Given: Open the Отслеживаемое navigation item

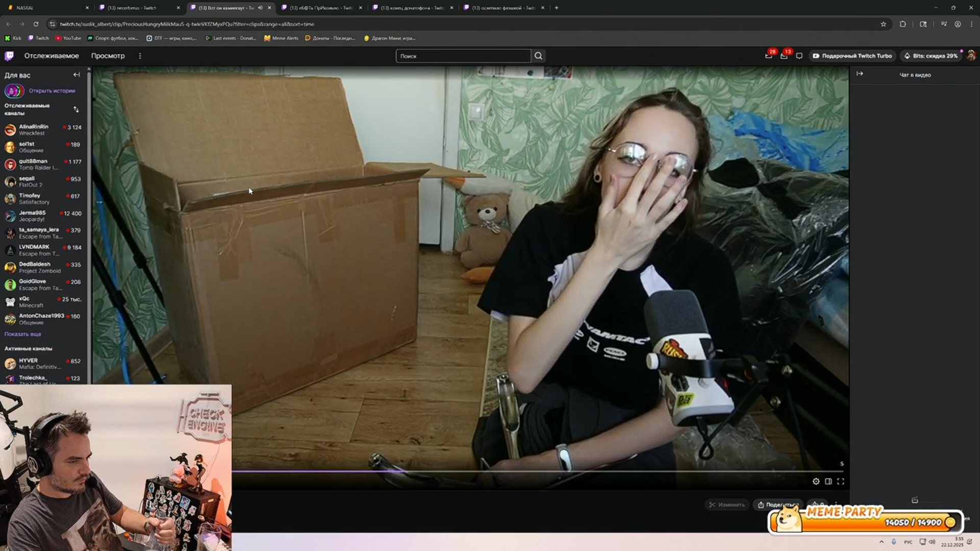Looking at the screenshot, I should click(52, 56).
